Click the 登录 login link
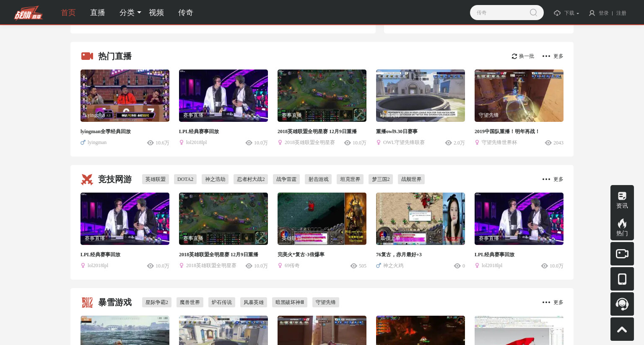The image size is (644, 345). pos(604,13)
